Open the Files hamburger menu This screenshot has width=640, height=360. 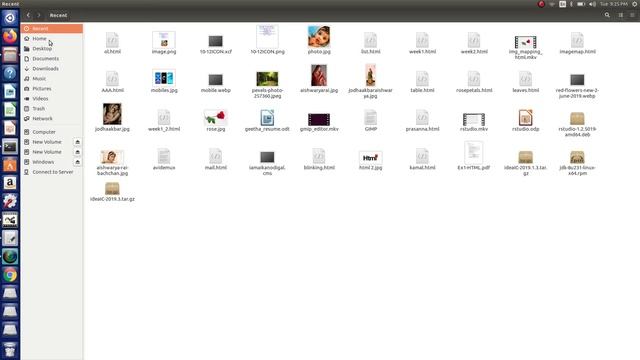(632, 15)
